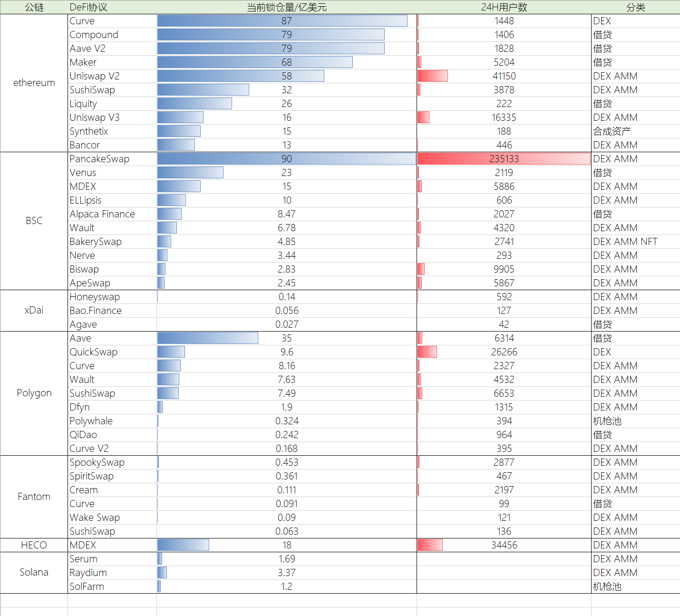Click the SolFarm protocol cell
680x616 pixels.
(x=112, y=587)
